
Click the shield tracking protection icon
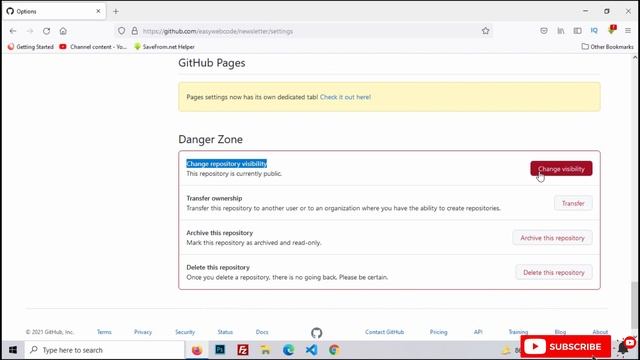click(x=122, y=31)
